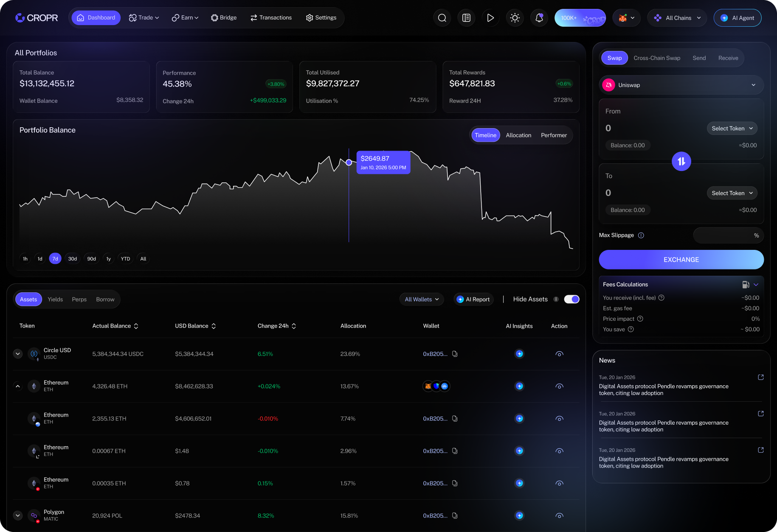Click the Max Slippage info icon

click(641, 235)
